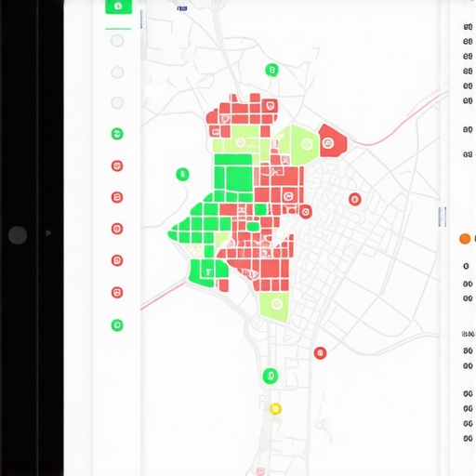
Task: Open the large green marker on the southern road
Action: click(271, 376)
